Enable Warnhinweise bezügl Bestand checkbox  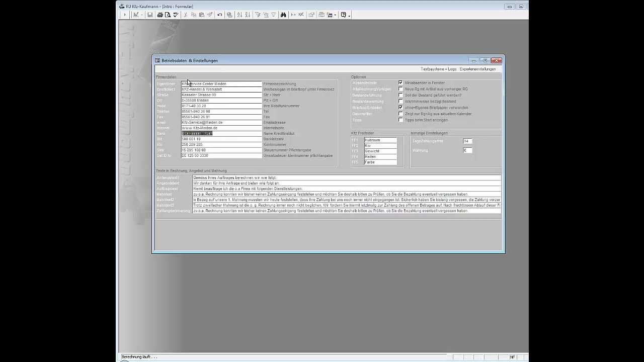click(400, 101)
